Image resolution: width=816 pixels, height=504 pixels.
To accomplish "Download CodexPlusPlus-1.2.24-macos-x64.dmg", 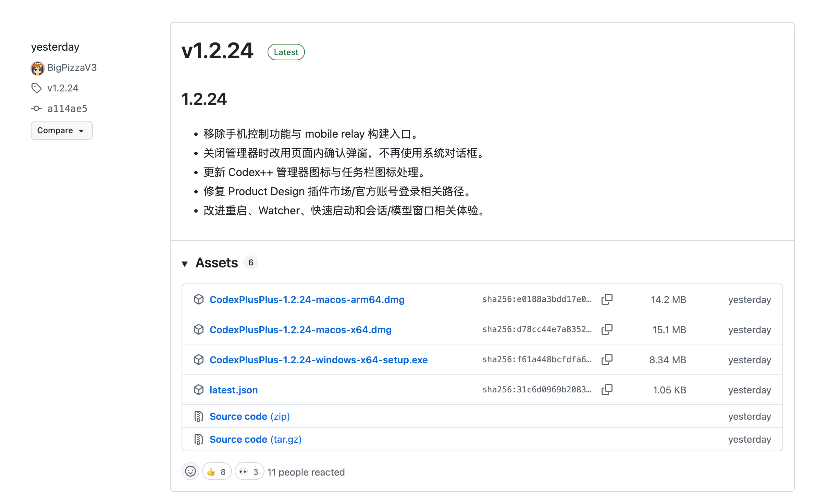I will 300,330.
